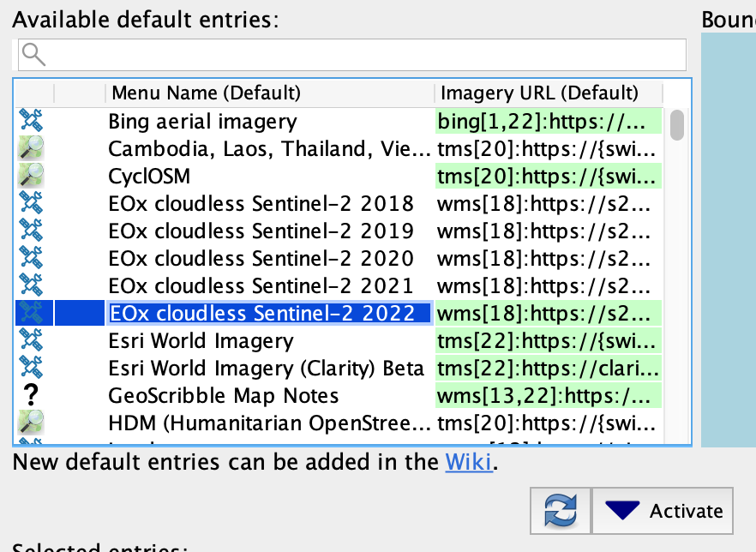Screen dimensions: 756x552
Task: Click the map icon beside the HDM Humanitarian entry
Action: [x=31, y=423]
